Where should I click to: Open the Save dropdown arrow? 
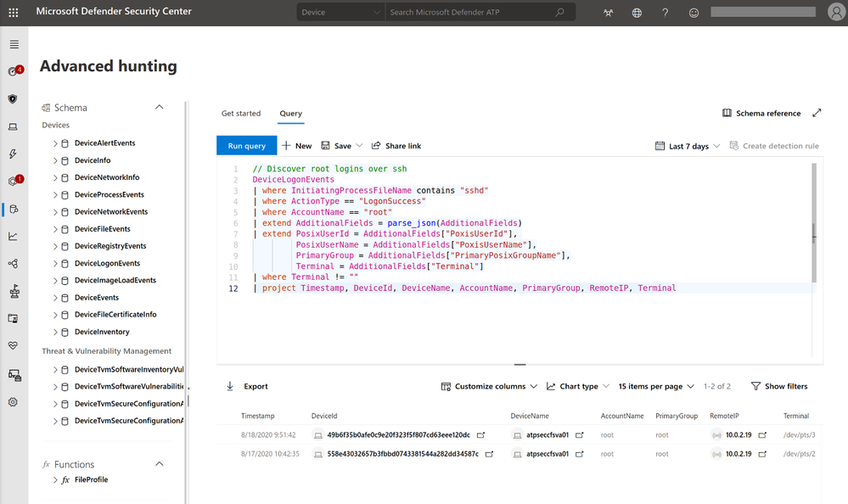click(x=359, y=145)
